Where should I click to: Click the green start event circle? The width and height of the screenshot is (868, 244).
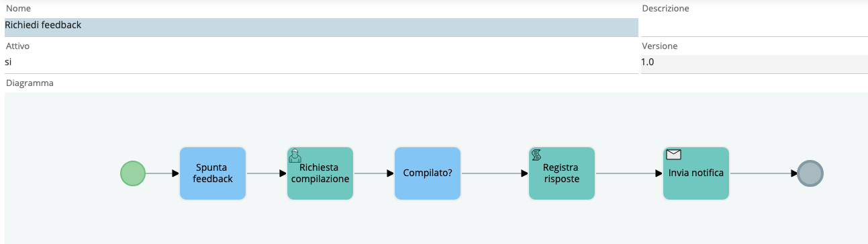coord(132,173)
